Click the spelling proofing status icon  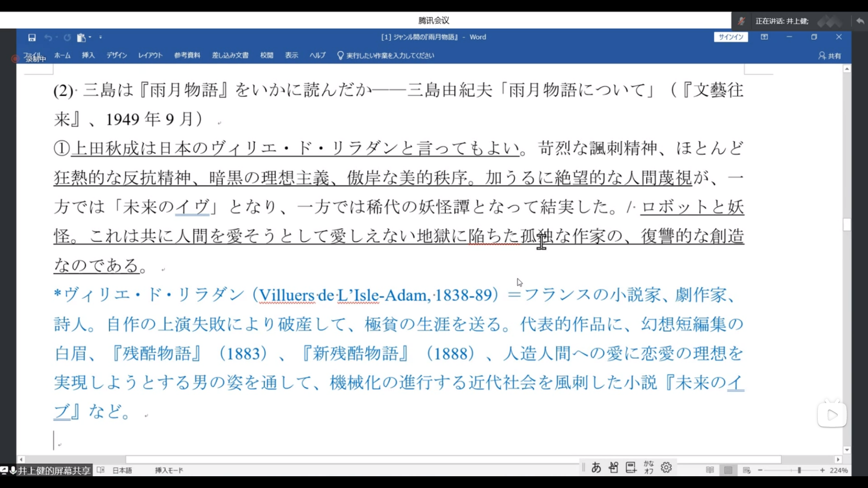101,470
